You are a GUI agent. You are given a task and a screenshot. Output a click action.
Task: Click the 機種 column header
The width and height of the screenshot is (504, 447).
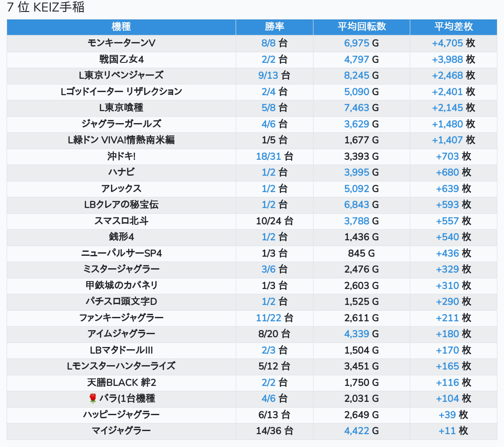[x=121, y=27]
